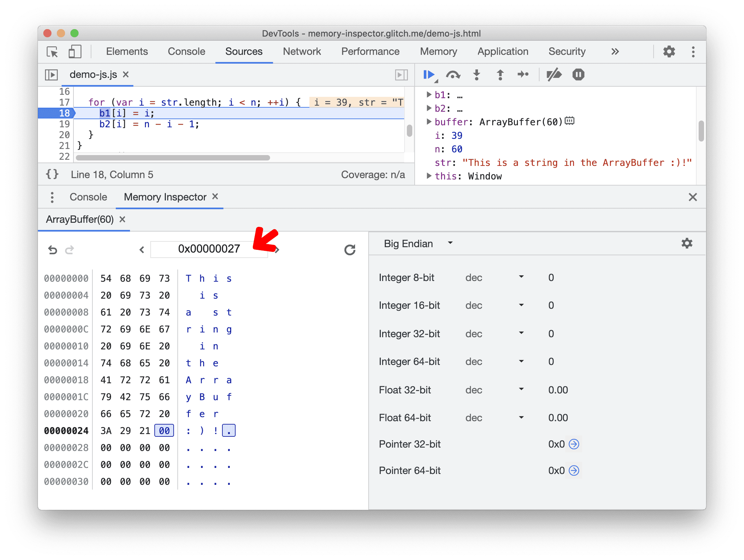744x560 pixels.
Task: Click the deactivate all breakpoints icon
Action: pos(553,77)
